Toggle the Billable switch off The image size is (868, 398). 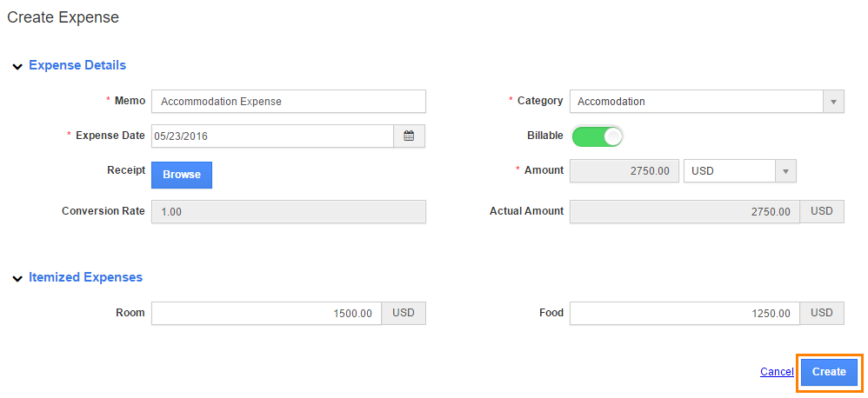point(598,136)
